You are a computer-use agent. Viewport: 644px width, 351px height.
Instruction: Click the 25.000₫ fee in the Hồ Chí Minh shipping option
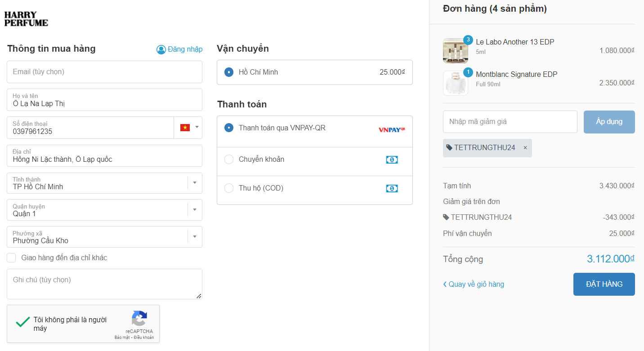click(392, 72)
